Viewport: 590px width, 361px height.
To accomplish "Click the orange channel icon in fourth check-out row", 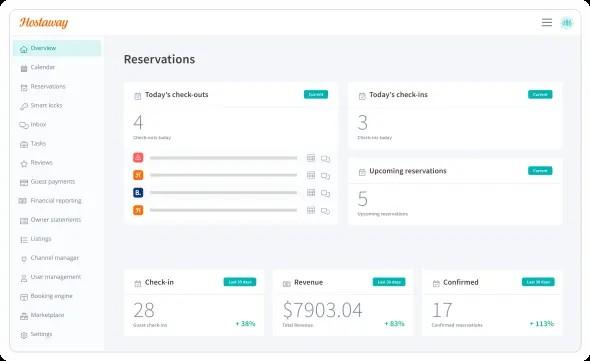I will 138,210.
